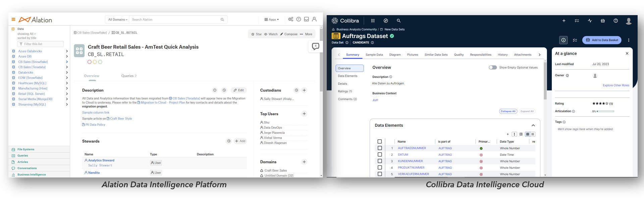This screenshot has width=644, height=199.
Task: Open the Alation help icon
Action: point(299,19)
